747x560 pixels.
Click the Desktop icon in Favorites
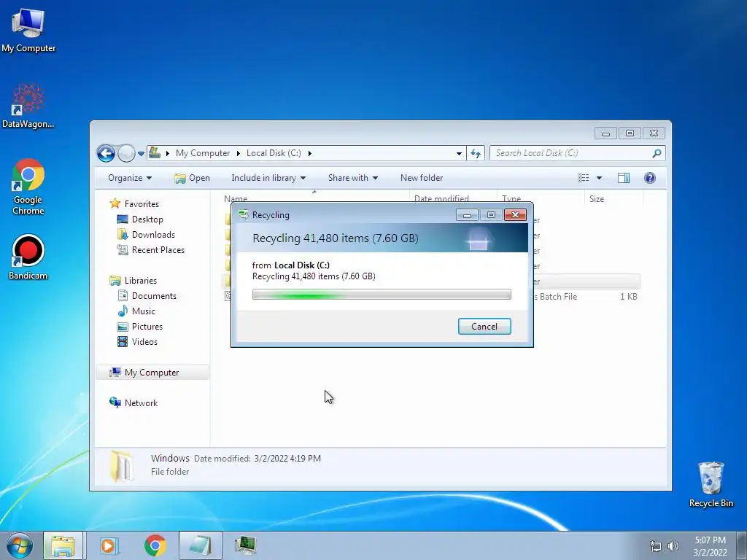click(123, 219)
